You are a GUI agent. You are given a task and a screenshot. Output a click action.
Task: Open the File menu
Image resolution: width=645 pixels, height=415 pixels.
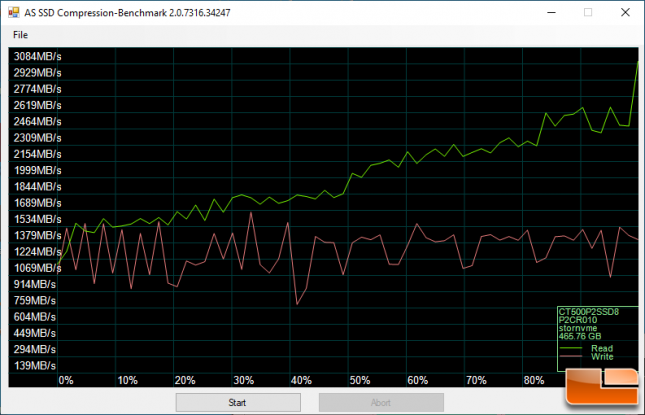click(x=20, y=35)
